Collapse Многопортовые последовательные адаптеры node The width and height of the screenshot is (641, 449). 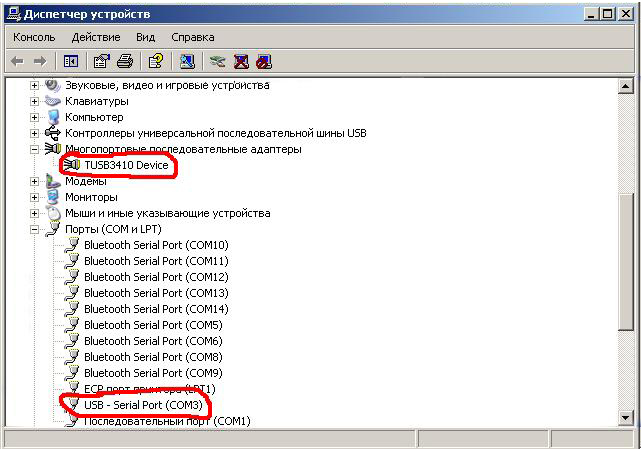tap(35, 149)
